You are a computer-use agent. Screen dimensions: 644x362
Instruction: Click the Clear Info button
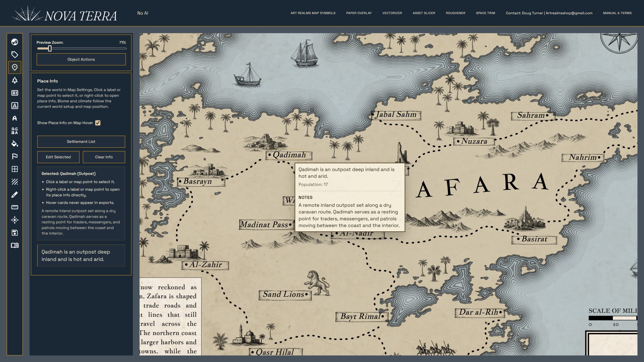[104, 157]
